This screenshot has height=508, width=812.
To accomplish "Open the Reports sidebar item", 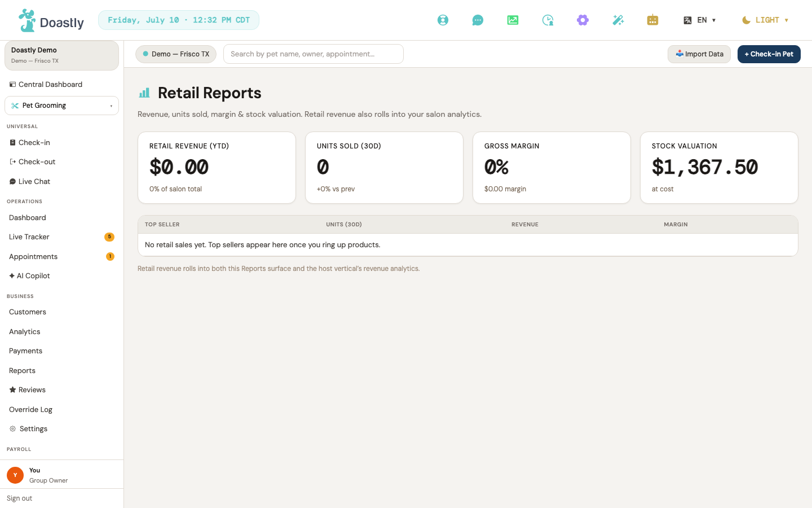I will [61, 371].
